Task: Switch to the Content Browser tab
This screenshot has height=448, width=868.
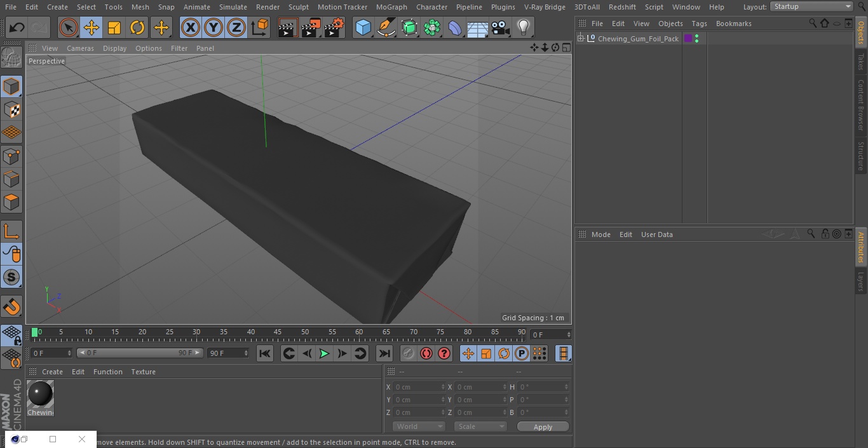Action: coord(861,105)
